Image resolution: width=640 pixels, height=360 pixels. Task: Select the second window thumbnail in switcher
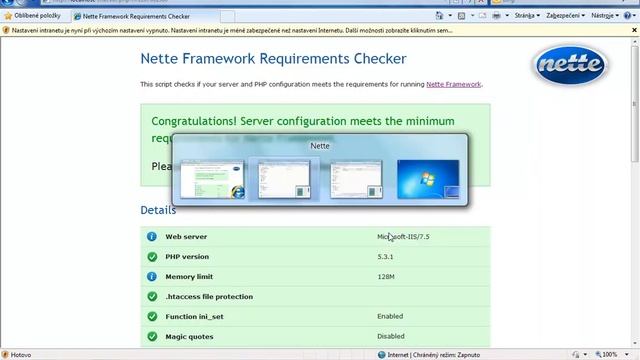[284, 179]
